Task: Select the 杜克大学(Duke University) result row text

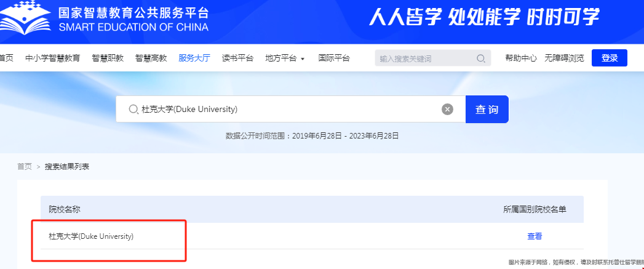Action: 91,236
